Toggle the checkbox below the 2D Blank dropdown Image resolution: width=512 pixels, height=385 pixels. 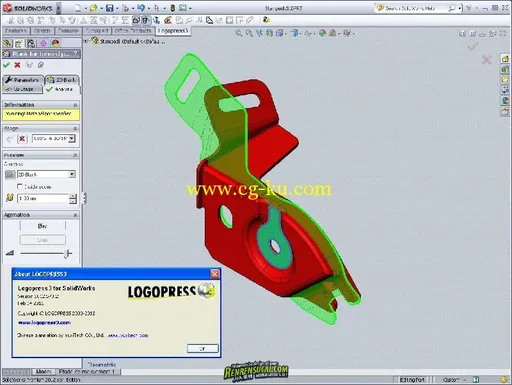click(20, 186)
